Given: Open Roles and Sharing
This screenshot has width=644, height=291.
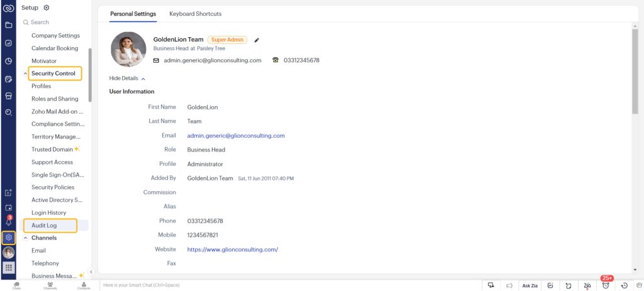Looking at the screenshot, I should (55, 99).
